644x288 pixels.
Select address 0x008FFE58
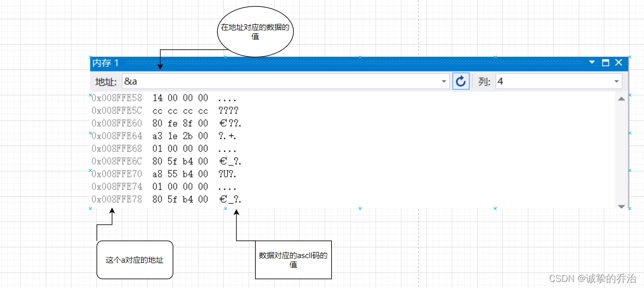[x=117, y=98]
